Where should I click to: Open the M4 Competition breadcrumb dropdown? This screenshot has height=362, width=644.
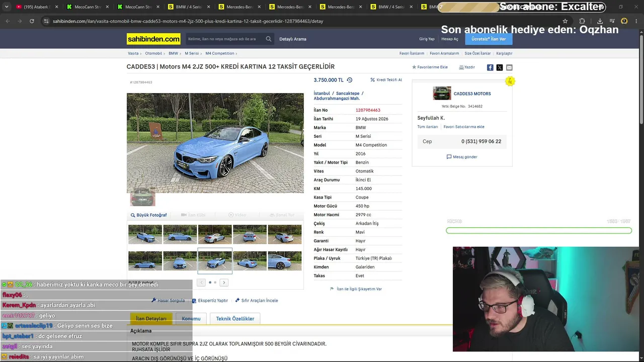(x=221, y=53)
